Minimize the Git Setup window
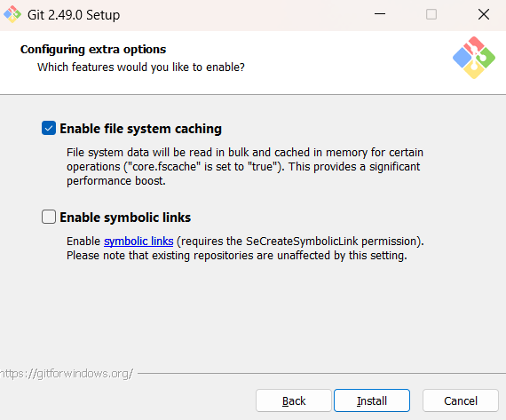This screenshot has width=506, height=420. 380,14
